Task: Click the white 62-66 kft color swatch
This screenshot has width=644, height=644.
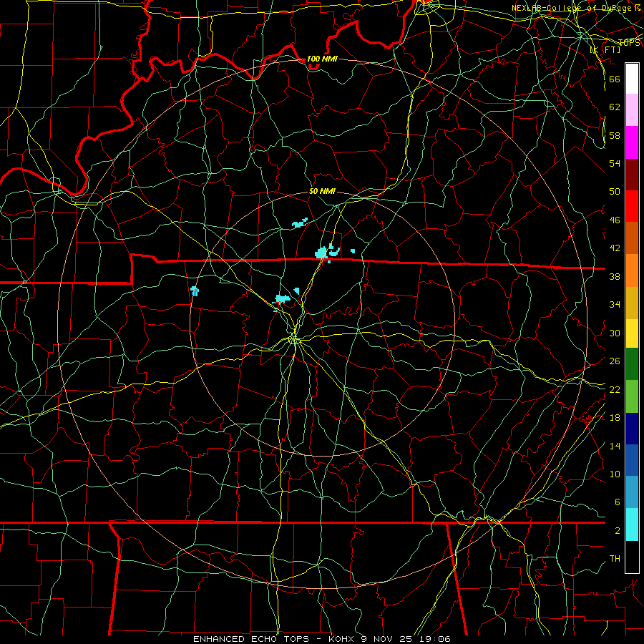Action: 632,79
